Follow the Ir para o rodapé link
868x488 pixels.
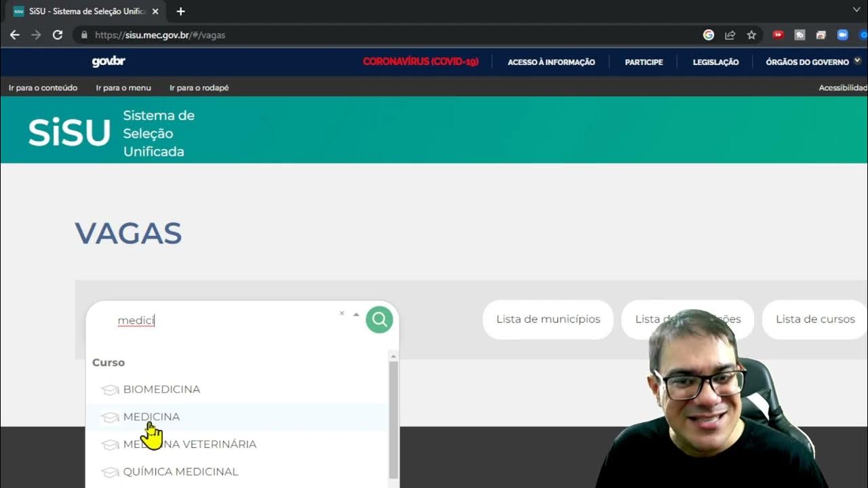(x=199, y=88)
